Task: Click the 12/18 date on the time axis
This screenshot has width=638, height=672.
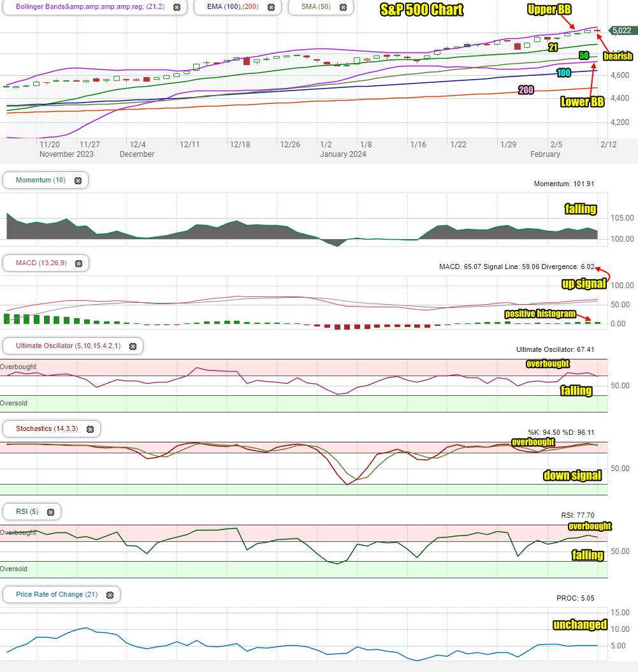Action: pyautogui.click(x=240, y=145)
